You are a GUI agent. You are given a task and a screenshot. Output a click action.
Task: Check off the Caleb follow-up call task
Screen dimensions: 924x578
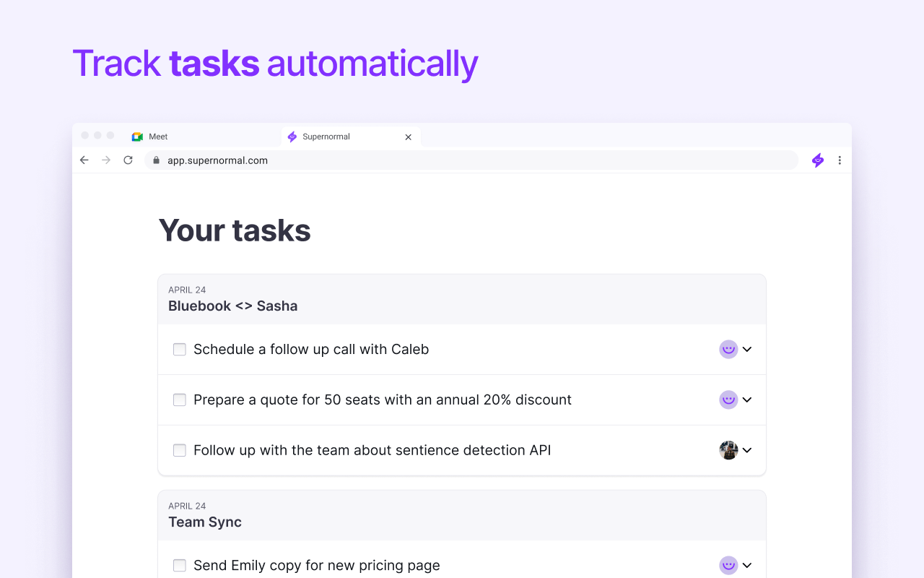[179, 349]
